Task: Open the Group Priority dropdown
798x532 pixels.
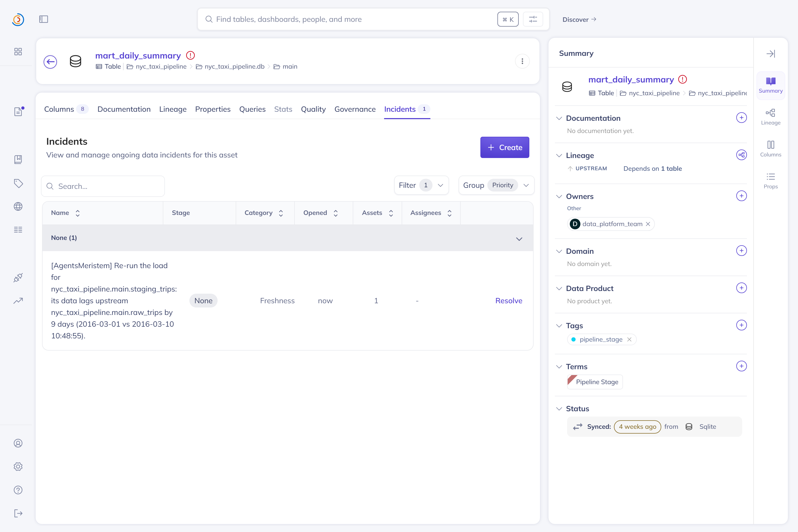Action: (x=496, y=185)
